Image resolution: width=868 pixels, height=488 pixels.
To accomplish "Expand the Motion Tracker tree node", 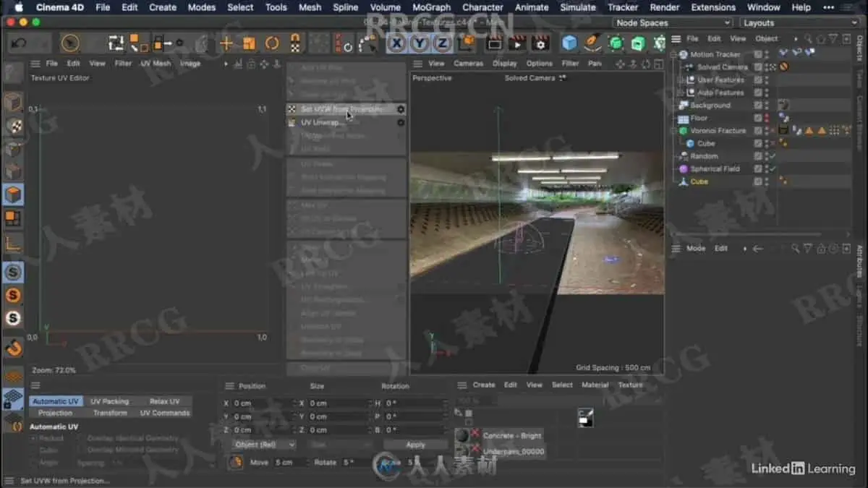I will coord(674,54).
